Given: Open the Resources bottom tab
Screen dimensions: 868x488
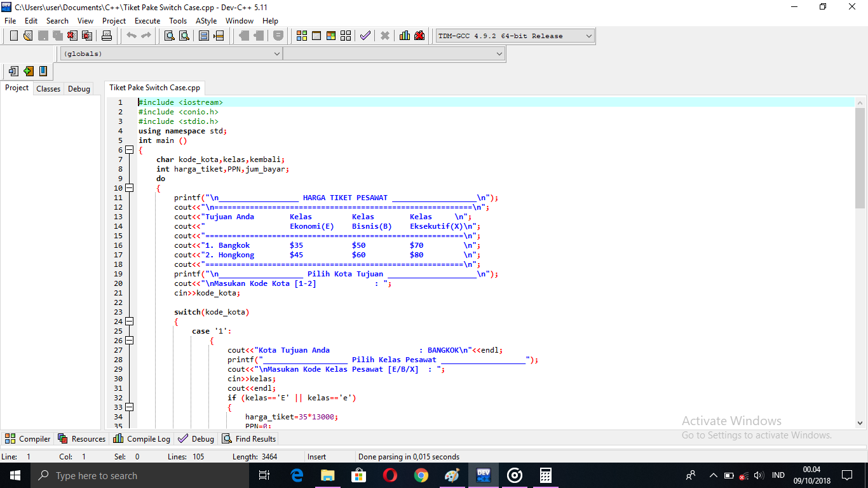Looking at the screenshot, I should [81, 438].
